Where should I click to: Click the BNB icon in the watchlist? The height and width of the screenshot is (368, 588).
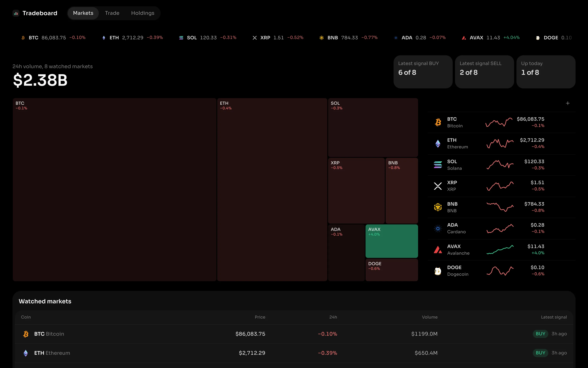click(438, 207)
